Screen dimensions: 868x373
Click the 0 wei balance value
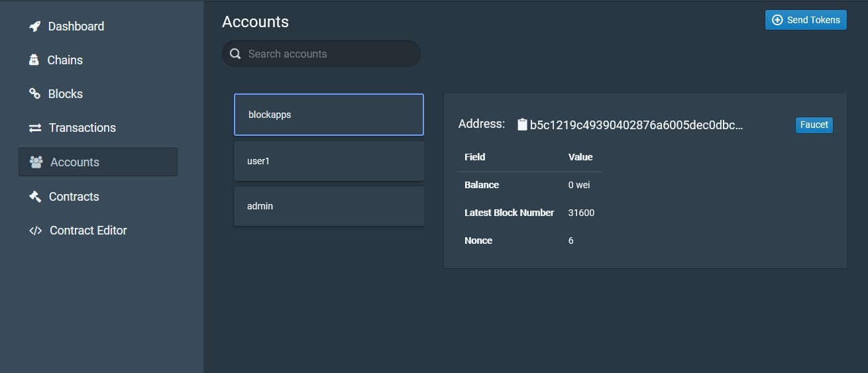pos(579,185)
